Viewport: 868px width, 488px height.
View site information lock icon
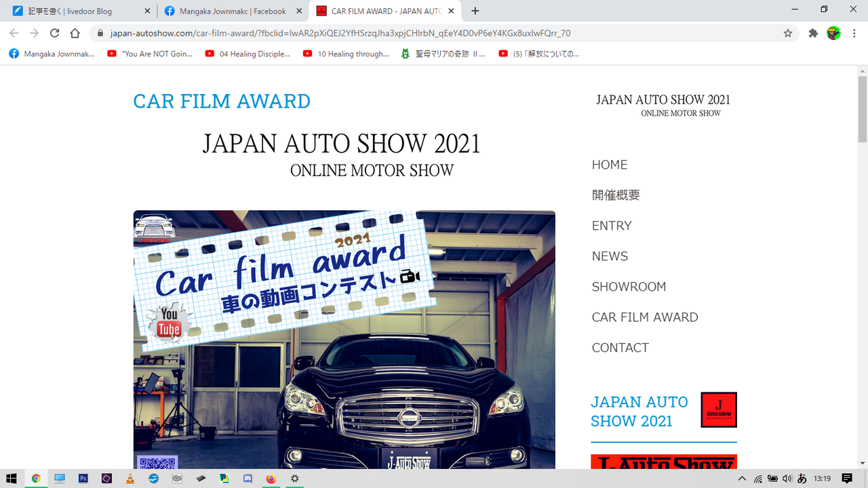point(100,33)
